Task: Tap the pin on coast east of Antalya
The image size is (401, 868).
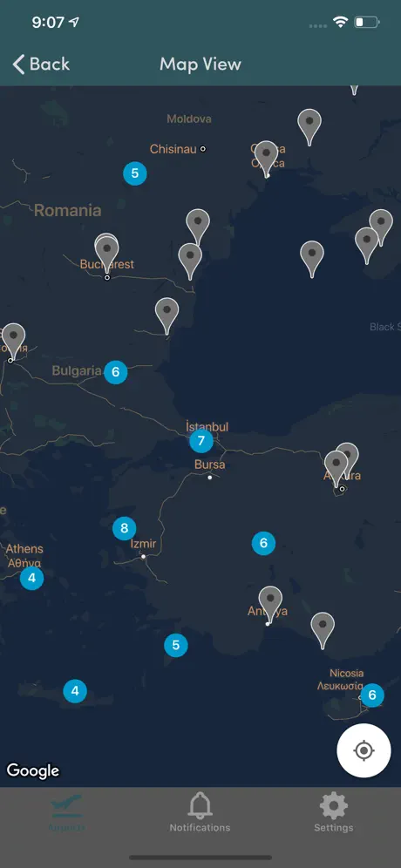Action: [x=323, y=630]
